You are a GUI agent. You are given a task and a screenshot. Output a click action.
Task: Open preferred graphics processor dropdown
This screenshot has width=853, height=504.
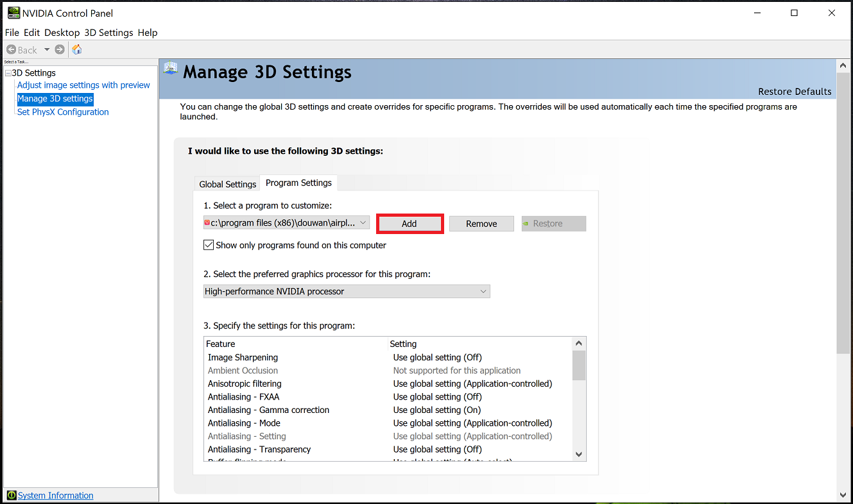(483, 291)
